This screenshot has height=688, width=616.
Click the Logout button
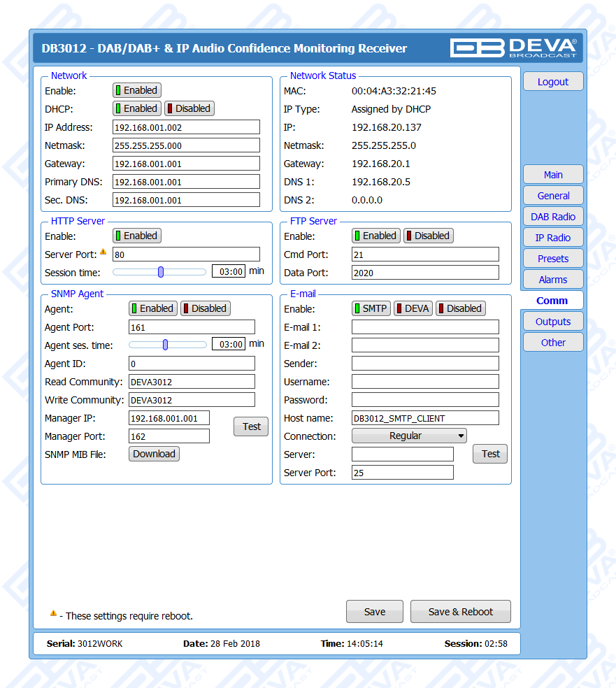[552, 82]
